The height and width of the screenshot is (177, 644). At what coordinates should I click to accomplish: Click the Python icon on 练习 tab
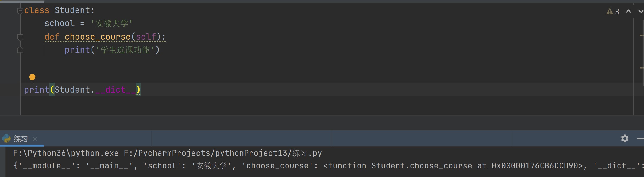click(6, 139)
